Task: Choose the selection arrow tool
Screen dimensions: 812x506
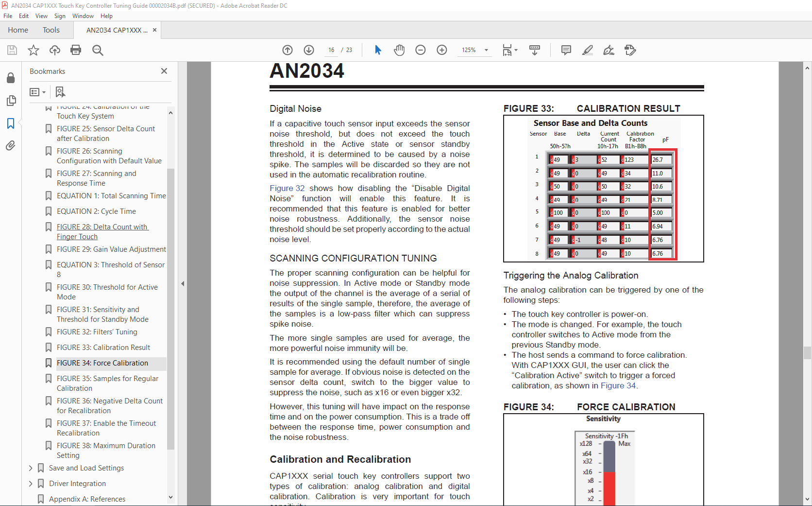Action: (378, 50)
